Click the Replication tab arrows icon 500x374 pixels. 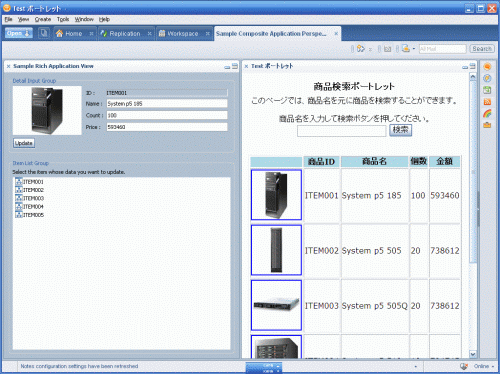(x=104, y=33)
